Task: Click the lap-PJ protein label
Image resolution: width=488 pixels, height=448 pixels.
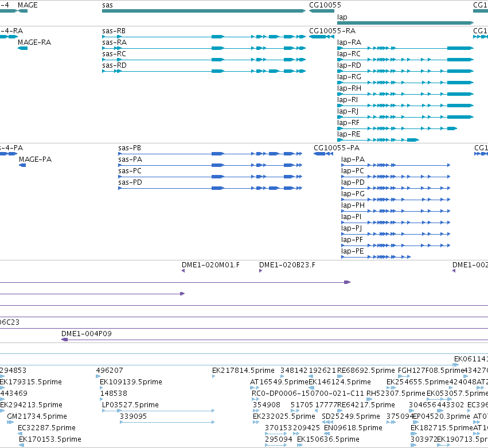Action: pyautogui.click(x=352, y=228)
